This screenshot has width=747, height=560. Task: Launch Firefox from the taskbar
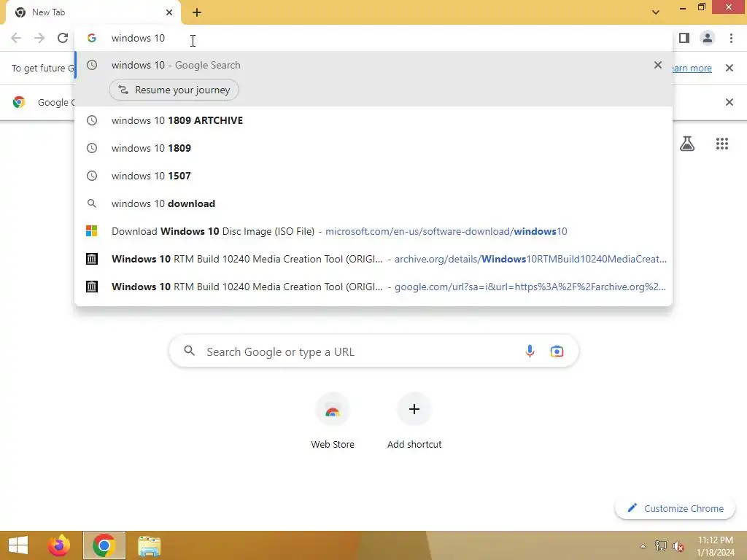pyautogui.click(x=59, y=545)
